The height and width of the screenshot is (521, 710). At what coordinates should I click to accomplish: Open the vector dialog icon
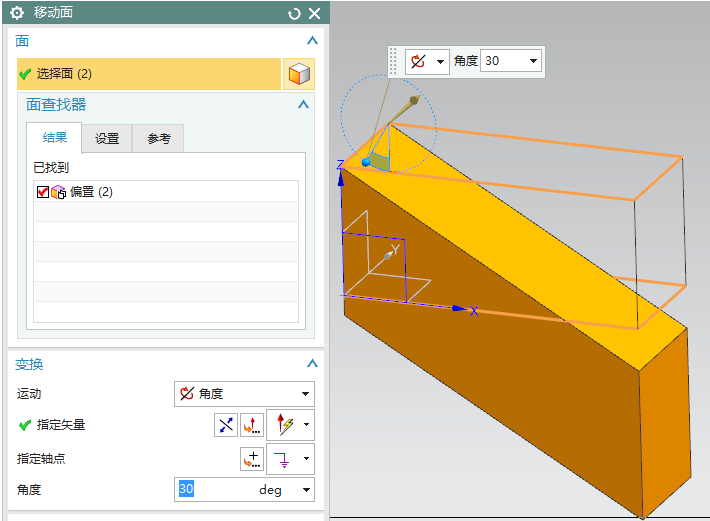pyautogui.click(x=252, y=425)
